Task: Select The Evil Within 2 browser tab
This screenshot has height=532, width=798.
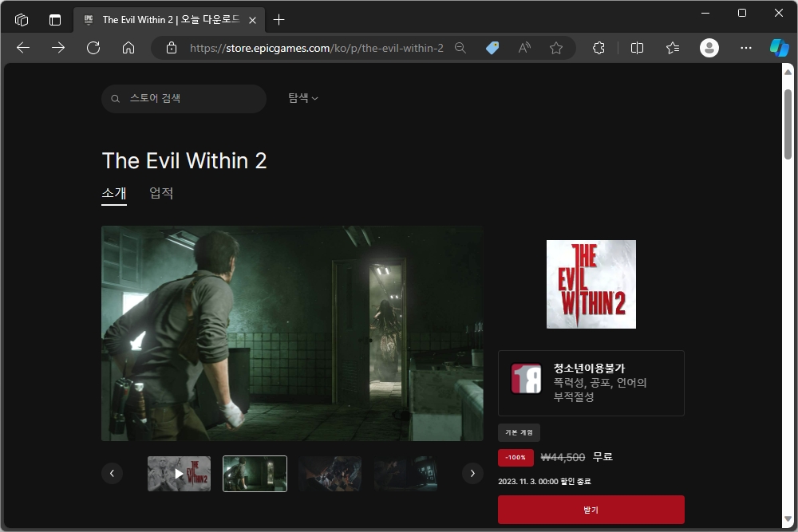Action: (169, 20)
